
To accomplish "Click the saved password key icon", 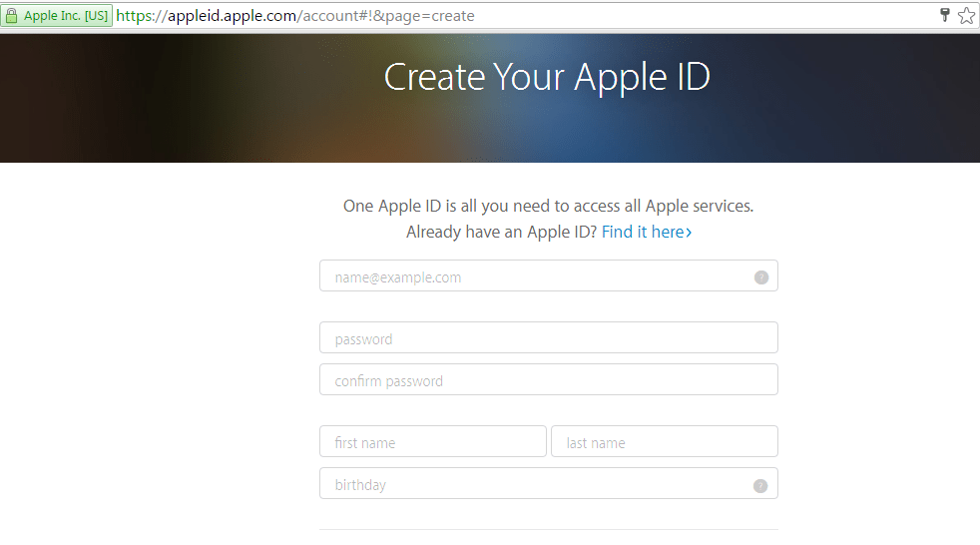I will [x=945, y=15].
